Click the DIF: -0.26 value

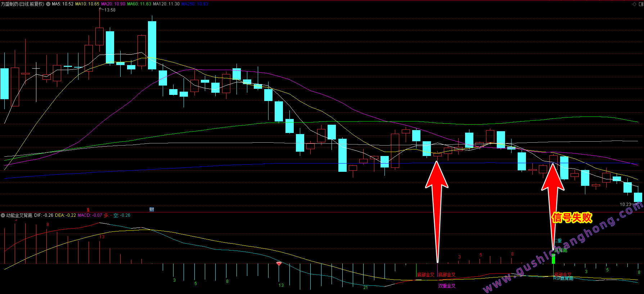(44, 215)
